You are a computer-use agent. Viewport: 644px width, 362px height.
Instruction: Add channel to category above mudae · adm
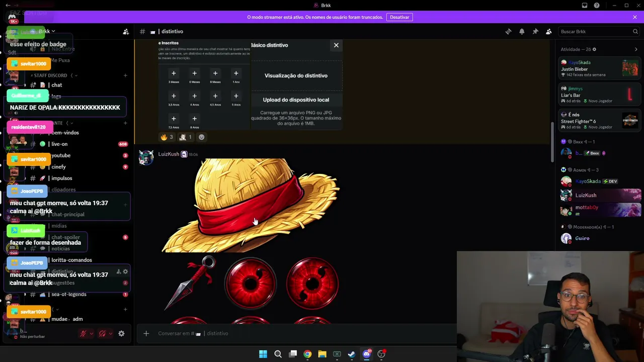[125, 309]
